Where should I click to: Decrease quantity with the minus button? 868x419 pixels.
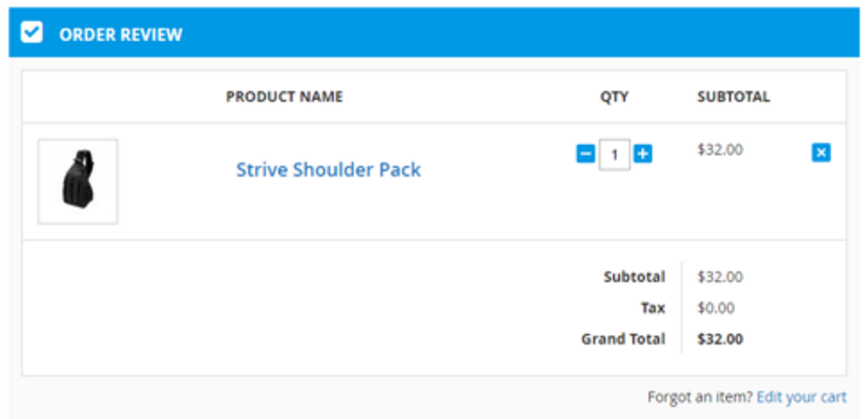pyautogui.click(x=585, y=154)
